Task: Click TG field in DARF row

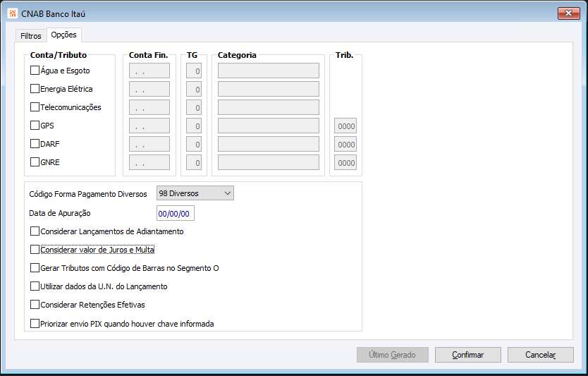Action: click(194, 144)
